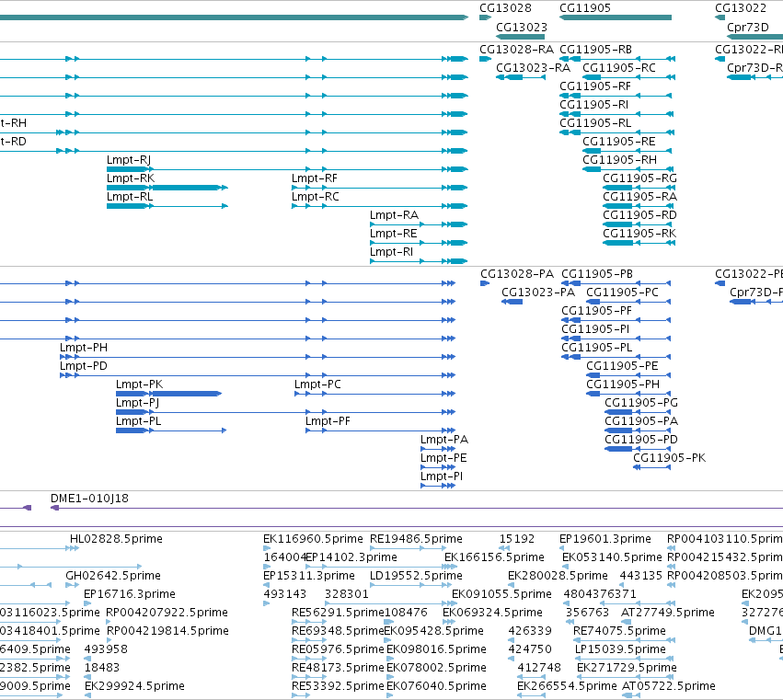Open the Lmpt-RC transcript label
The width and height of the screenshot is (783, 700).
tap(315, 197)
